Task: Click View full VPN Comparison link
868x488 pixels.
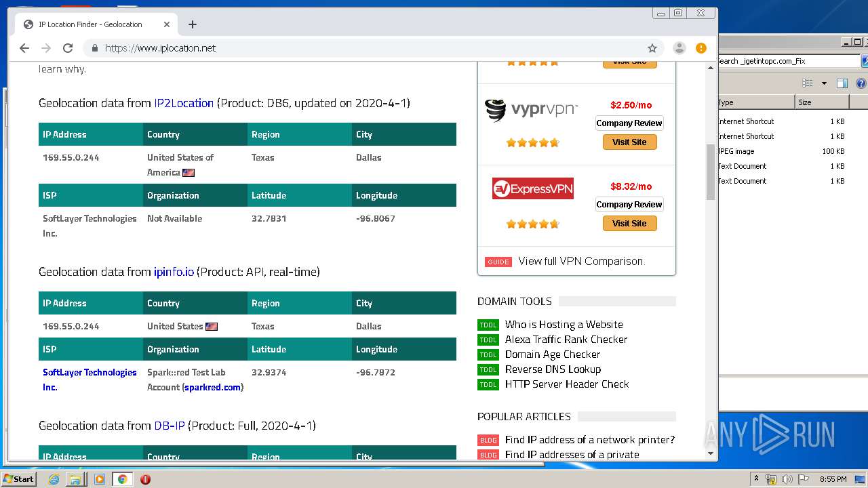Action: [x=581, y=261]
